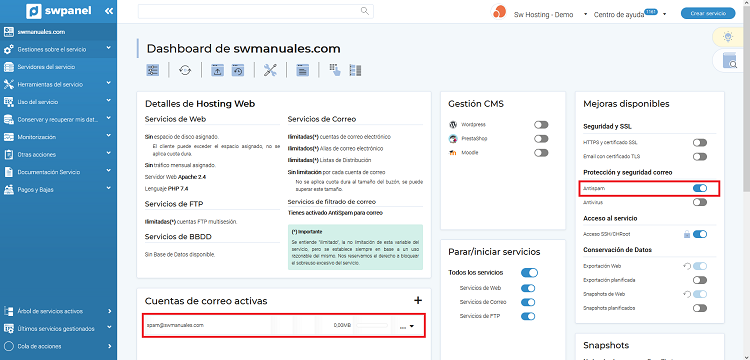Enable the Antivirus toggle
The width and height of the screenshot is (750, 360).
[x=700, y=202]
